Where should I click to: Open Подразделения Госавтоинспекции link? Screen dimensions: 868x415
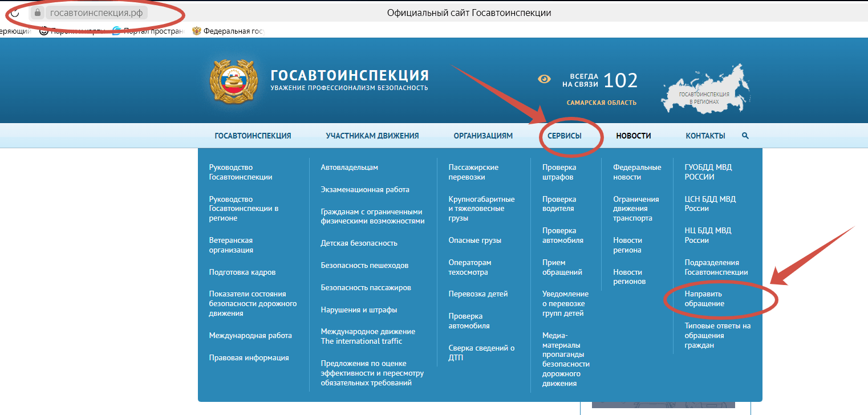[x=716, y=267]
